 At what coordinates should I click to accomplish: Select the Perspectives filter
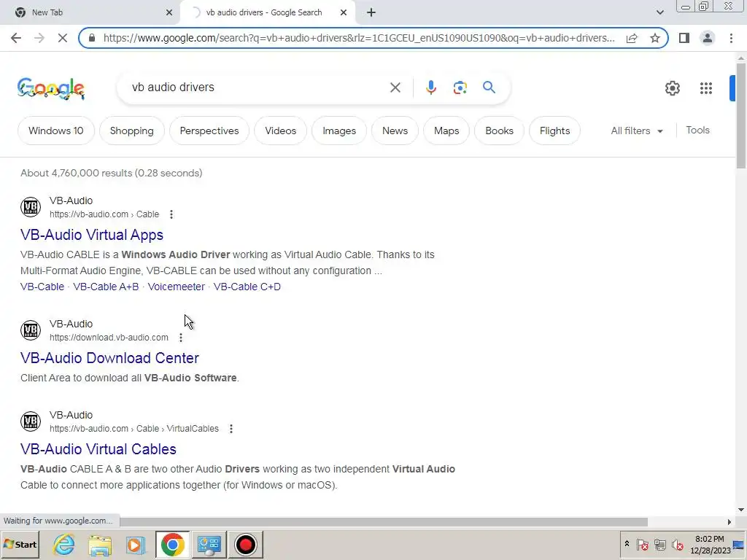coord(209,131)
